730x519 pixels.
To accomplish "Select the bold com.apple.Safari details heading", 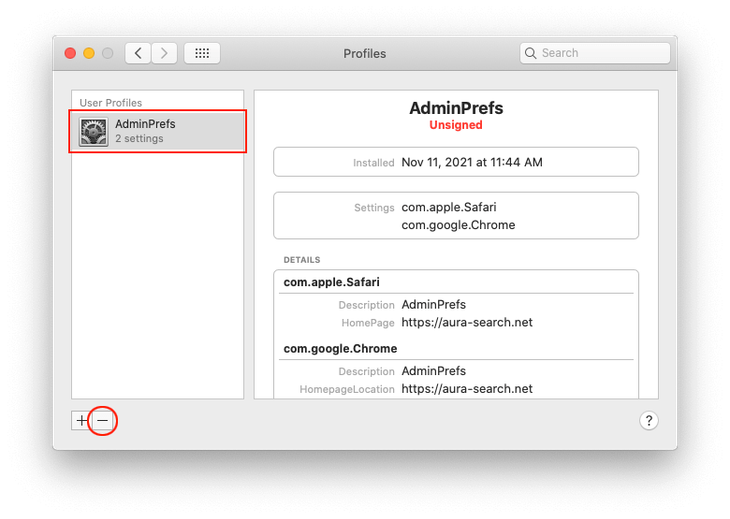I will point(331,282).
